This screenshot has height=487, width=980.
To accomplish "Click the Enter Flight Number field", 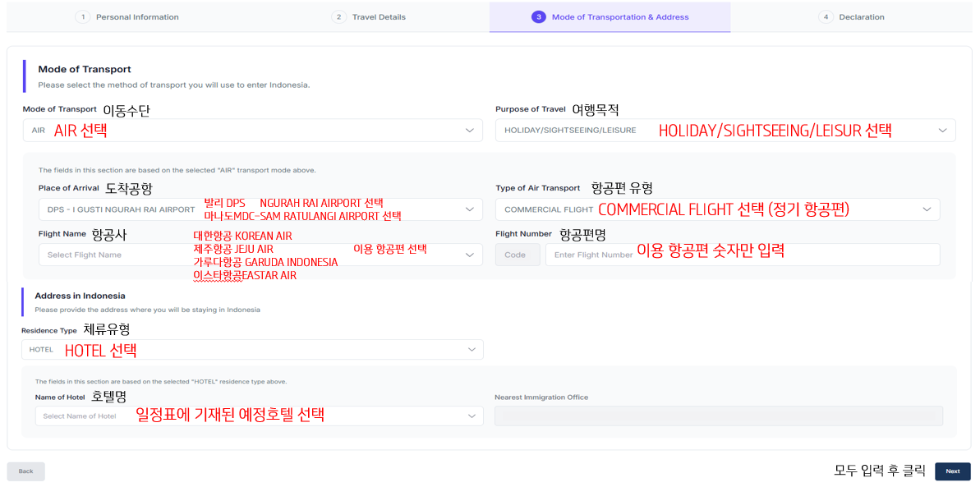I will click(x=742, y=255).
